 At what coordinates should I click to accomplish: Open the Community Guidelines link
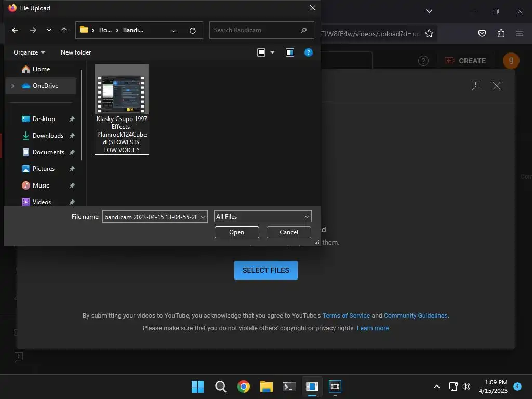[416, 315]
